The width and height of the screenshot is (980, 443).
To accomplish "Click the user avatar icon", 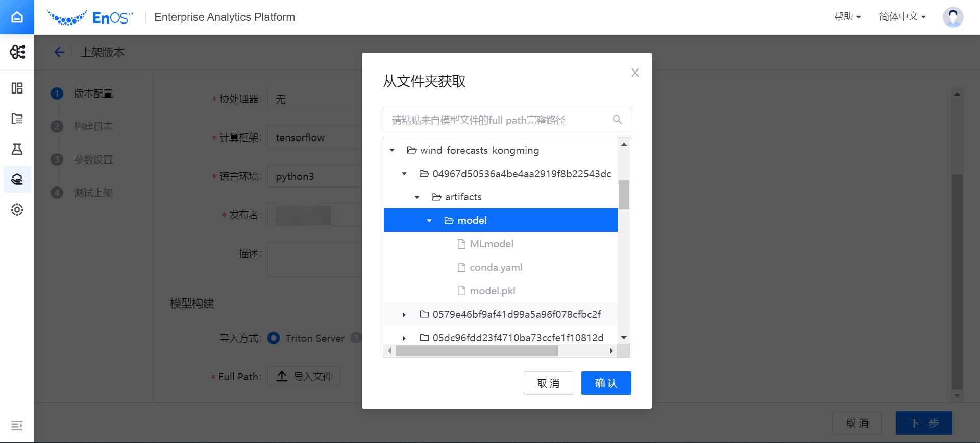I will click(952, 17).
